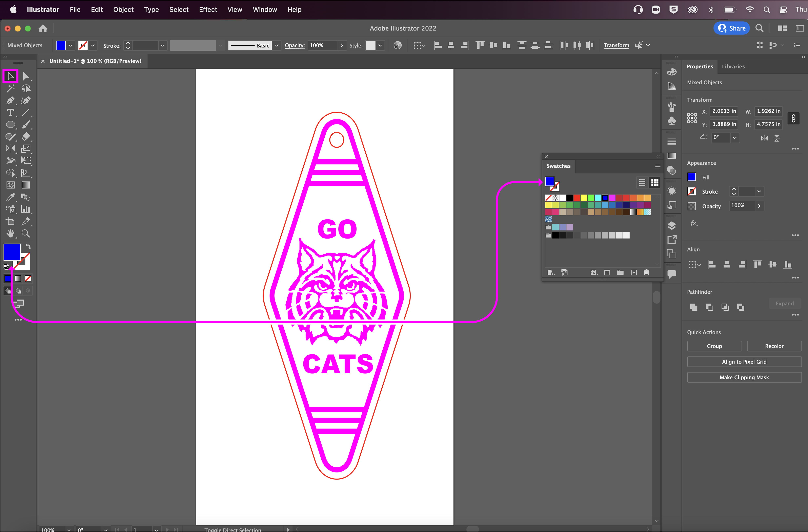The height and width of the screenshot is (532, 808).
Task: Switch Swatches panel to list view
Action: [x=642, y=182]
